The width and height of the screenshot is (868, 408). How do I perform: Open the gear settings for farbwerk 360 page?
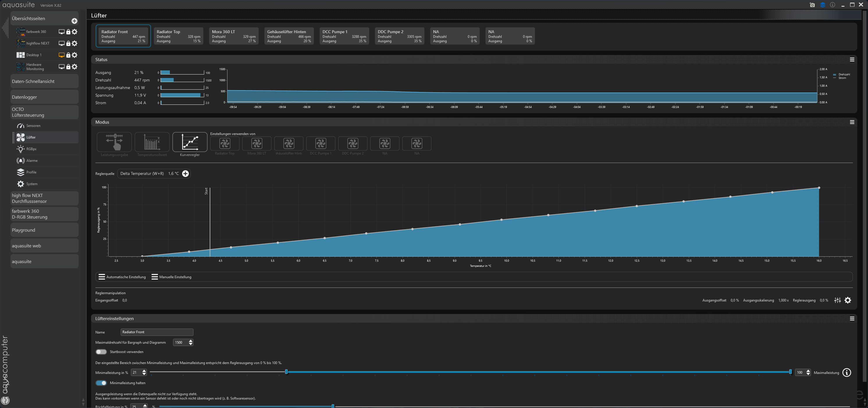[75, 32]
